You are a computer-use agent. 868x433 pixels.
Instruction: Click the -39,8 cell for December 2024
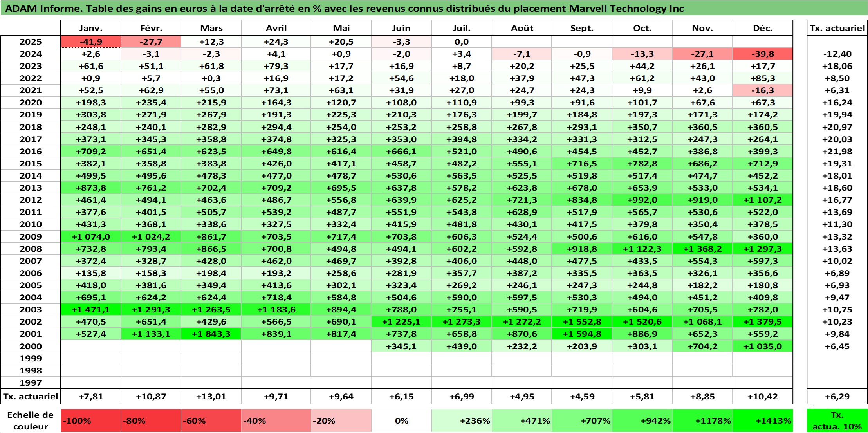(763, 54)
